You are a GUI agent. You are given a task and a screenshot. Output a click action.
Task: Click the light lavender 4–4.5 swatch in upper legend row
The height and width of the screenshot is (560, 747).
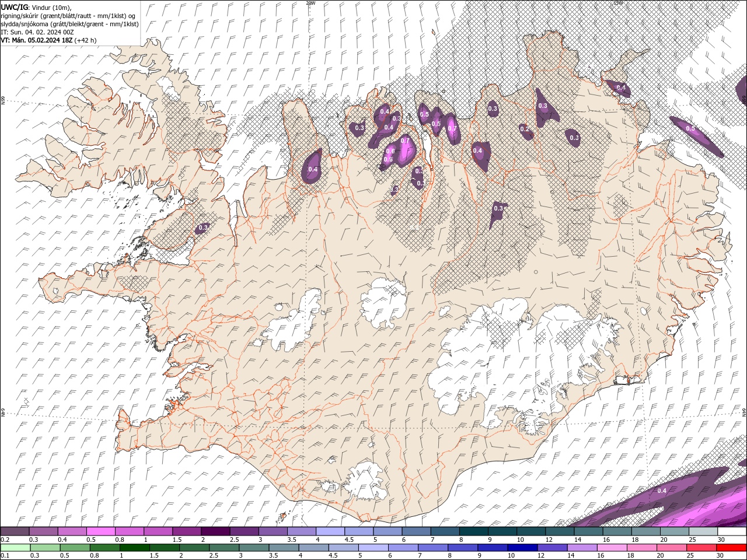tap(330, 531)
